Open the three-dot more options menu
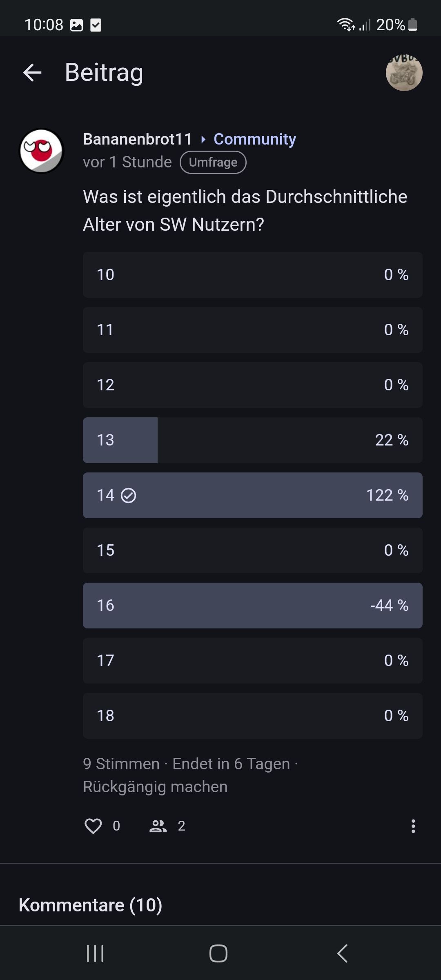 click(x=413, y=826)
